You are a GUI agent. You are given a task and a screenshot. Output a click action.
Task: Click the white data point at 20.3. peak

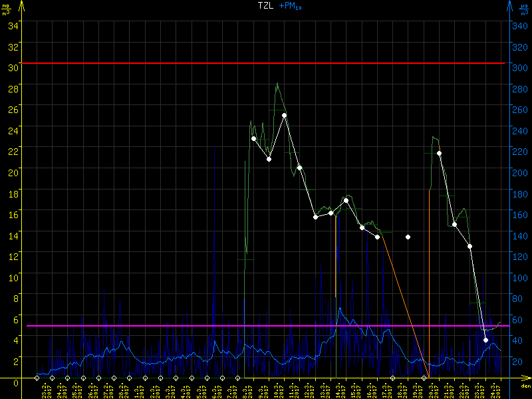(439, 153)
